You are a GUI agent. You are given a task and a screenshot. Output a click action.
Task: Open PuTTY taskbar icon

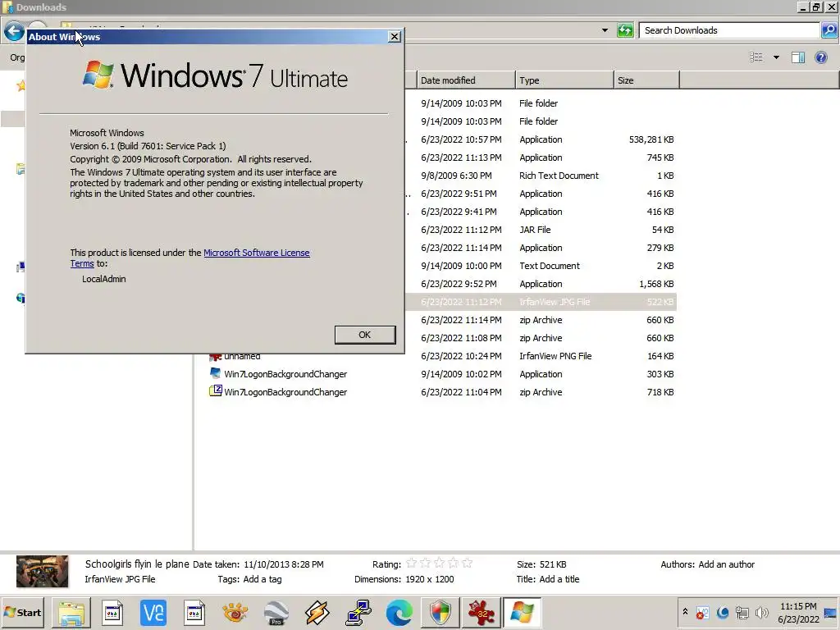point(358,612)
